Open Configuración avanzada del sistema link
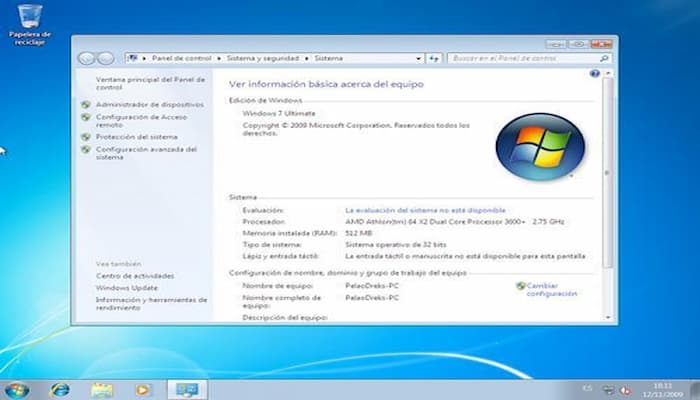Viewport: 700px width, 400px height. point(146,153)
